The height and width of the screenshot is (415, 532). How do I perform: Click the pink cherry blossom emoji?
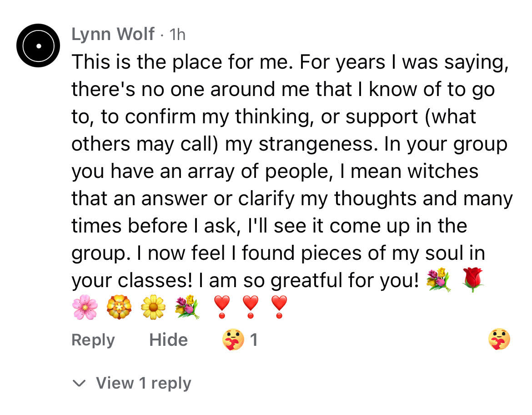pos(85,307)
